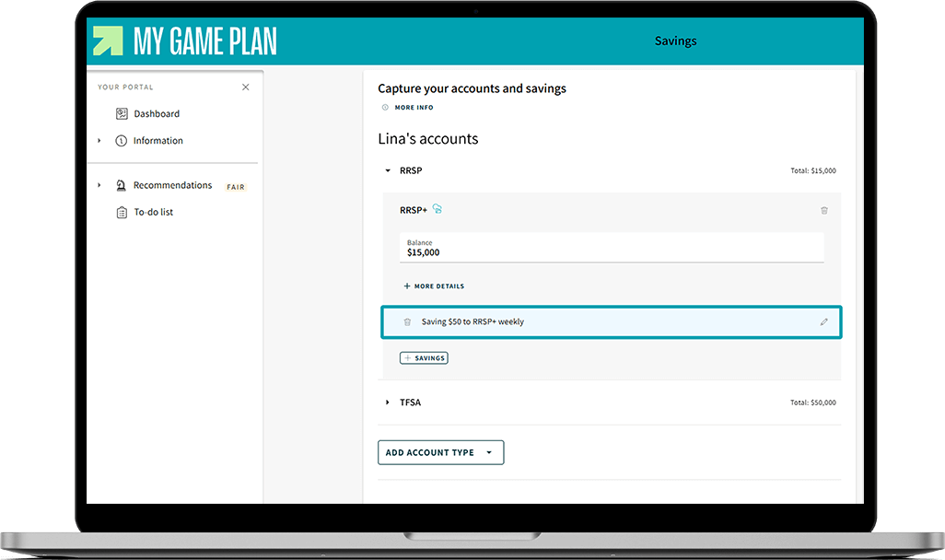The width and height of the screenshot is (945, 560).
Task: Click the FAIR badge beside Recommendations
Action: click(x=236, y=186)
